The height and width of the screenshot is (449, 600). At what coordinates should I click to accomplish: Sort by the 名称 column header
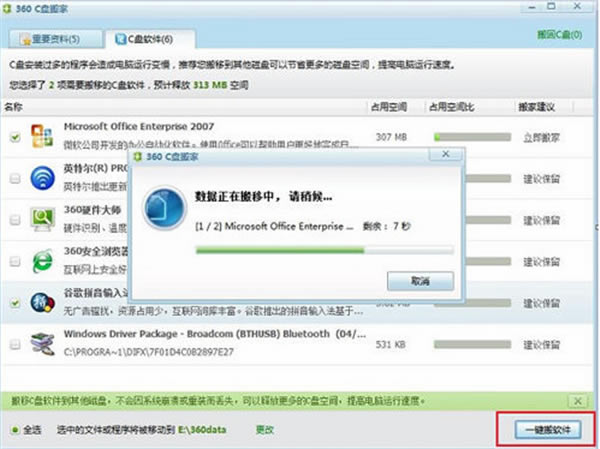[x=13, y=107]
